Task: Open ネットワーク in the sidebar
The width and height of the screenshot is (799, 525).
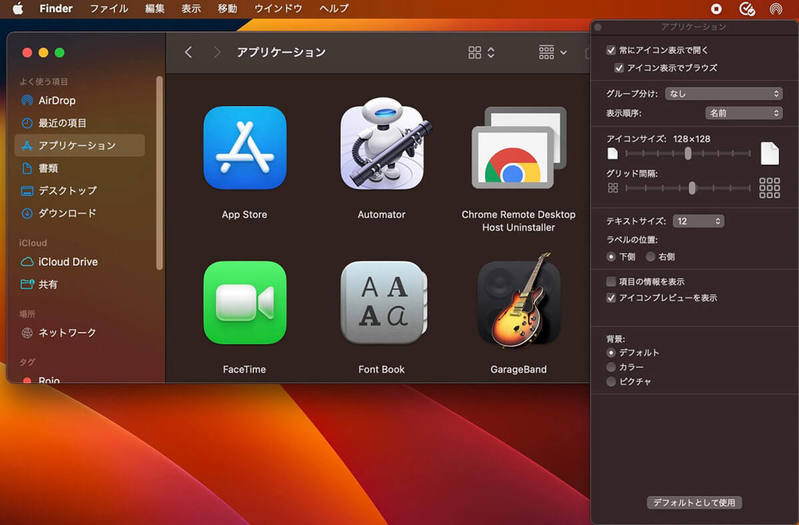Action: pos(79,332)
